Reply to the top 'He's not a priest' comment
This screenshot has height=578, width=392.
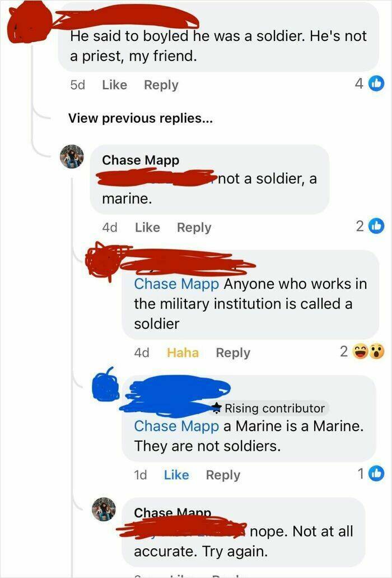(161, 85)
